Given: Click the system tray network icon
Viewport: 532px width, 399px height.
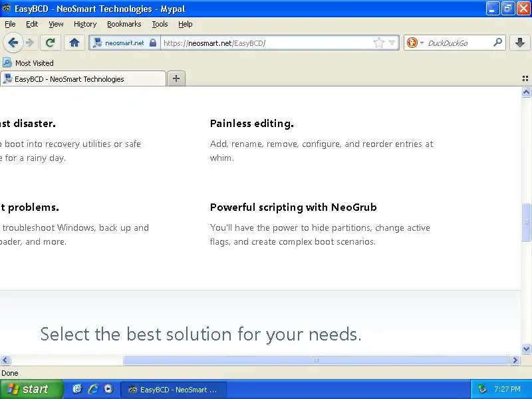Looking at the screenshot, I should tap(482, 389).
